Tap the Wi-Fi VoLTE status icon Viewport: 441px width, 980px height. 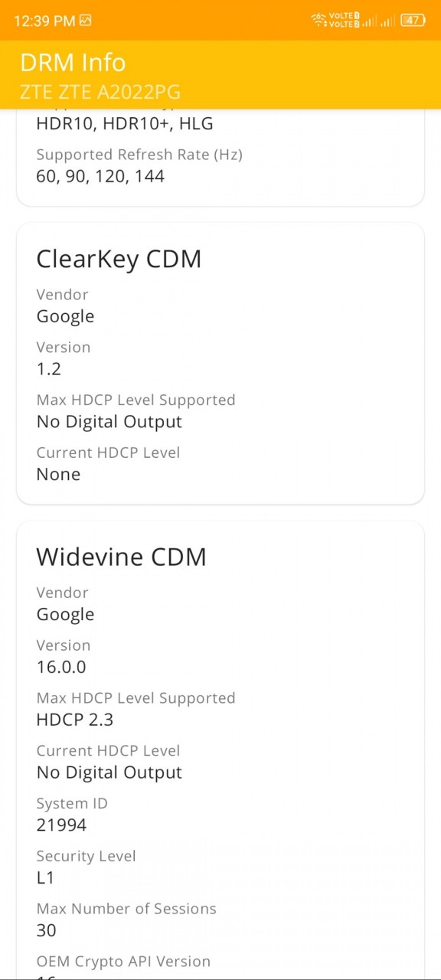point(335,21)
